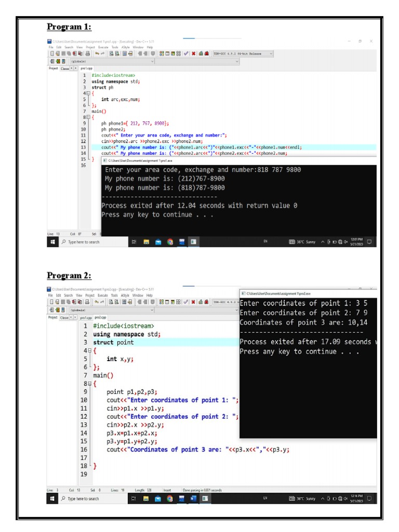Select pro2.cpp tab in Program 2 editor

(x=100, y=317)
